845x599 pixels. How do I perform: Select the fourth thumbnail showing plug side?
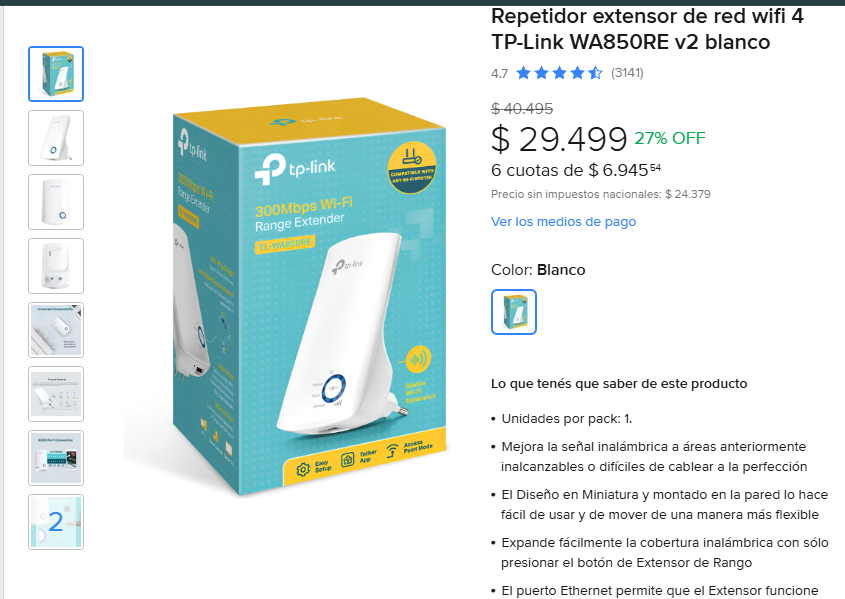56,266
